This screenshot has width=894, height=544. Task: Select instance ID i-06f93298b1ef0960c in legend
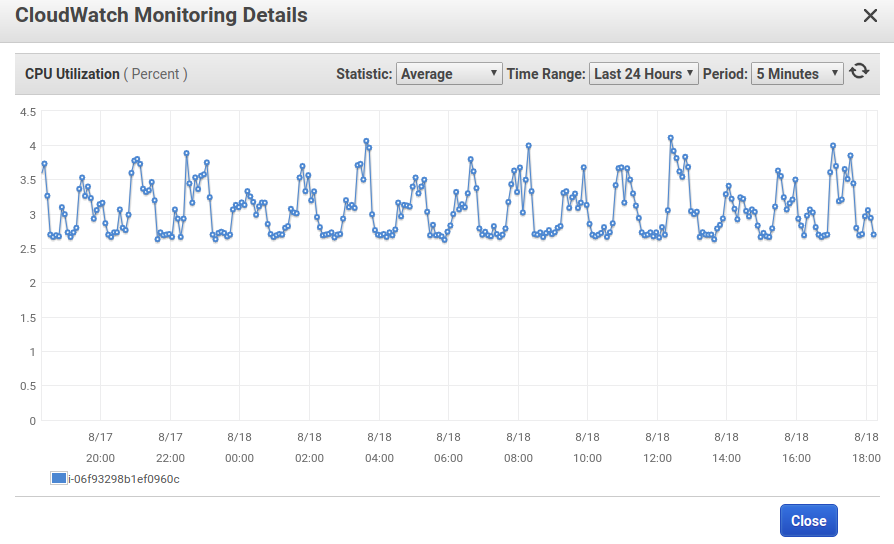coord(124,479)
